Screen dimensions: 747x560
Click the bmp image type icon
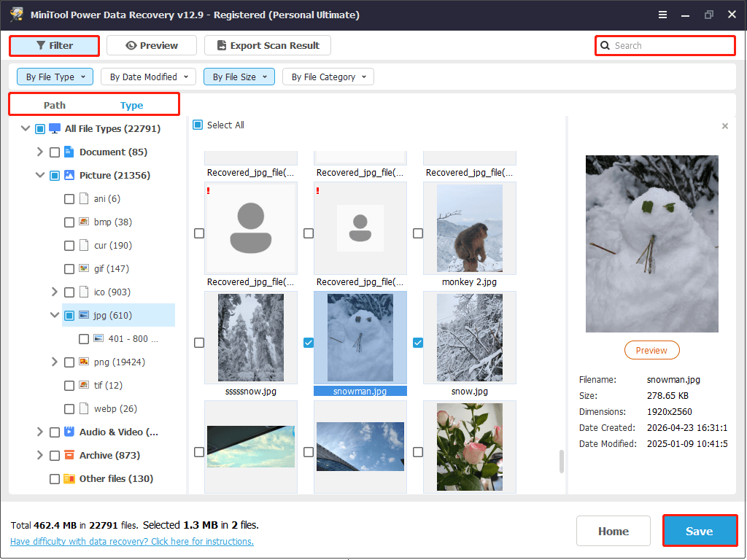[84, 222]
